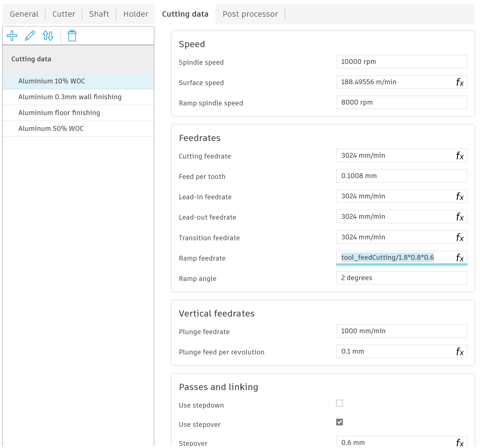
Task: Enable the Use stepdown checkbox
Action: point(340,403)
